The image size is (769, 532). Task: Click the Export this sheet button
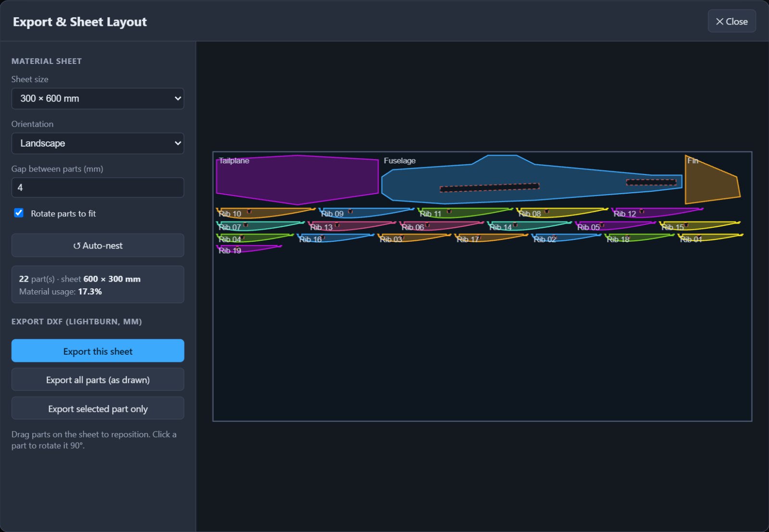point(98,351)
